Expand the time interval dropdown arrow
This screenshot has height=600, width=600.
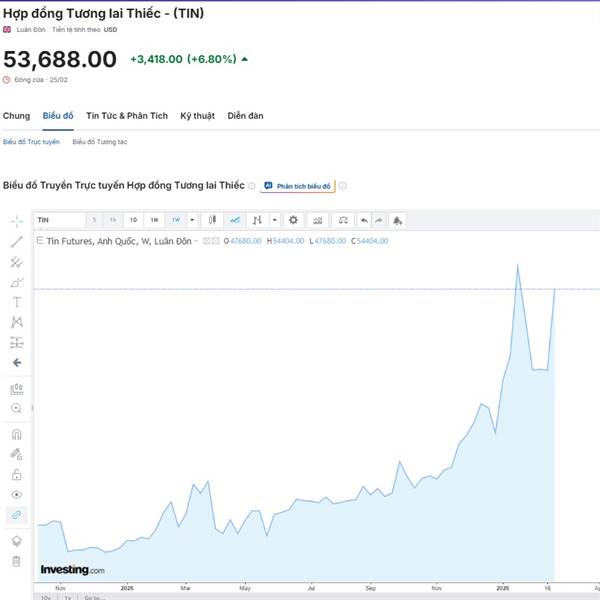pyautogui.click(x=192, y=220)
